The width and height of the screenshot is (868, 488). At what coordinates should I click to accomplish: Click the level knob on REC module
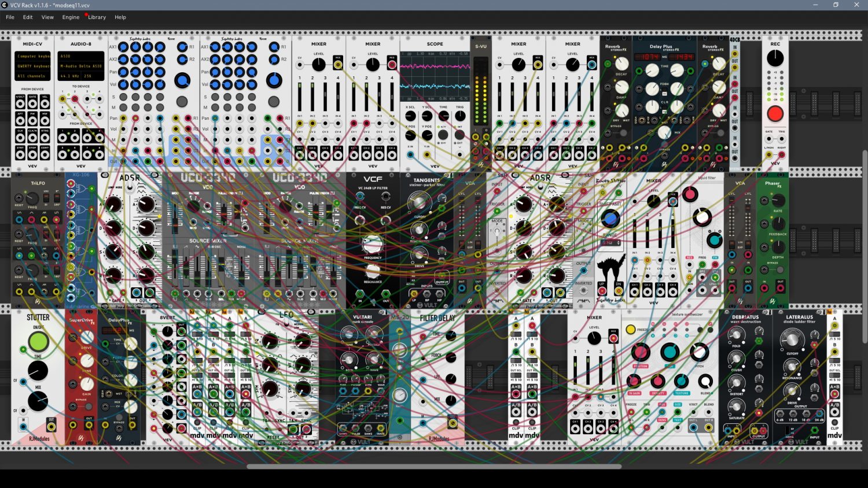[775, 58]
